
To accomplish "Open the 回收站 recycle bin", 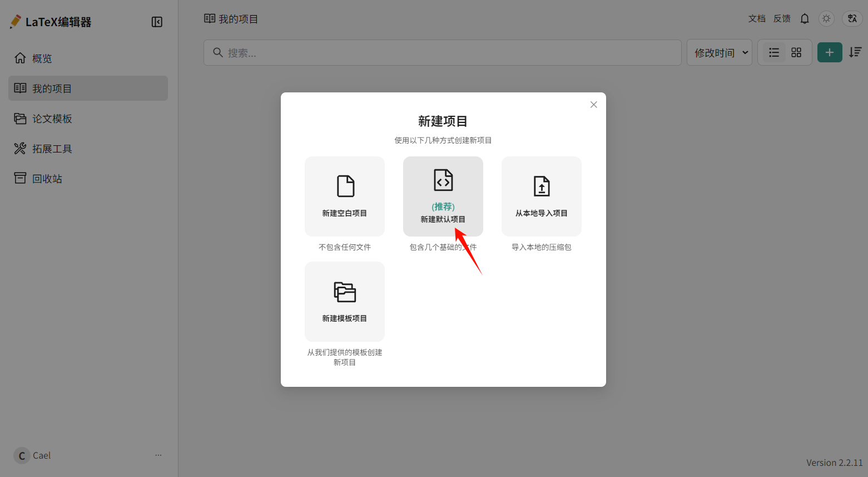I will coord(47,179).
